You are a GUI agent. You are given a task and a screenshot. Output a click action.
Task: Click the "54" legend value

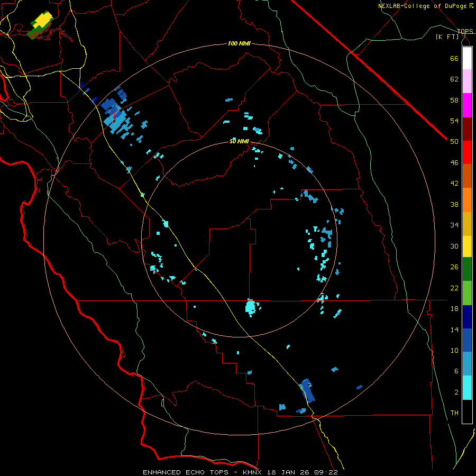454,121
